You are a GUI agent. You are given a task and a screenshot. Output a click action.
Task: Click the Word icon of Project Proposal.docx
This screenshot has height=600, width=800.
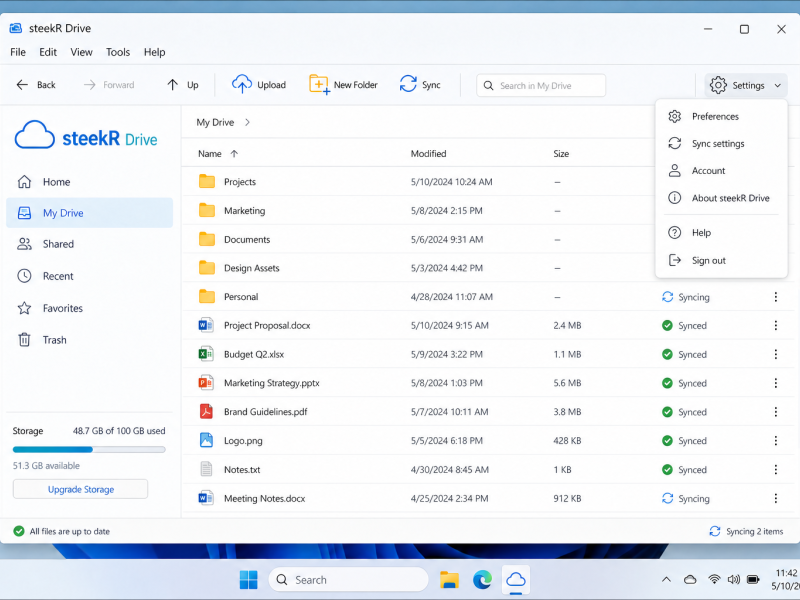tap(206, 325)
